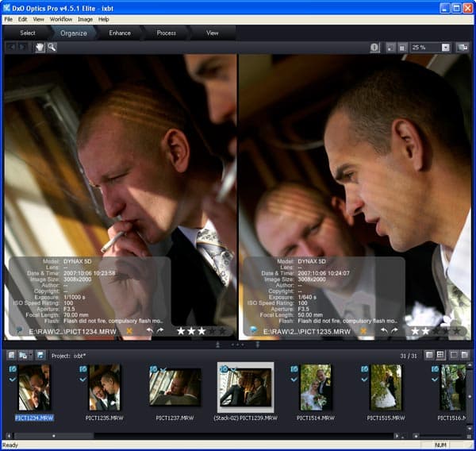The image size is (476, 451).
Task: Switch to the Enhance workflow tab
Action: (120, 33)
